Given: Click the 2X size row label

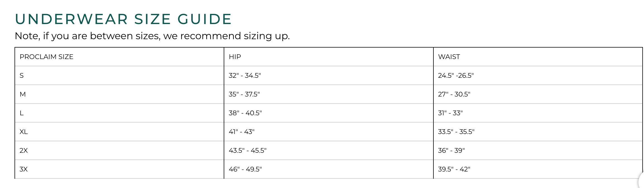Looking at the screenshot, I should coord(24,151).
